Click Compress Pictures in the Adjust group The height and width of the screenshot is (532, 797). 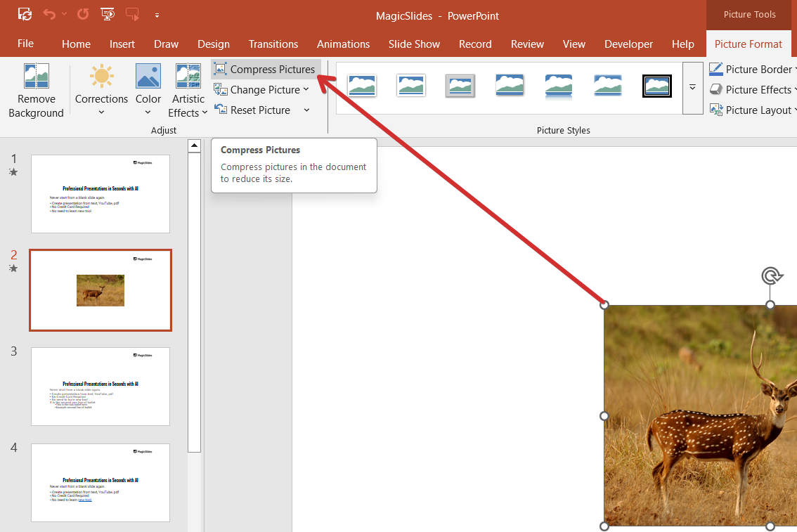(x=265, y=69)
